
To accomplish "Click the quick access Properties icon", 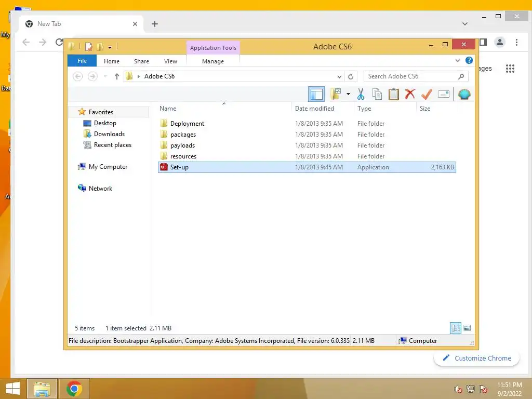I will click(88, 46).
